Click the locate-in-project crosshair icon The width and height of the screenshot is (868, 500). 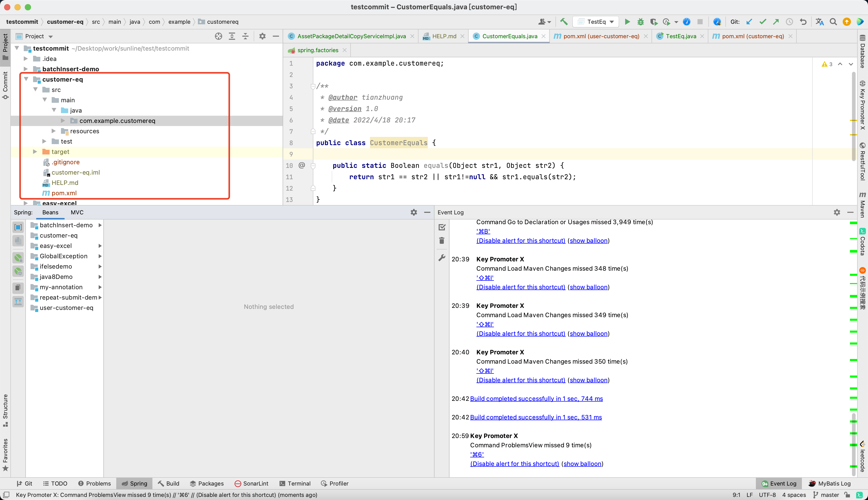click(219, 36)
